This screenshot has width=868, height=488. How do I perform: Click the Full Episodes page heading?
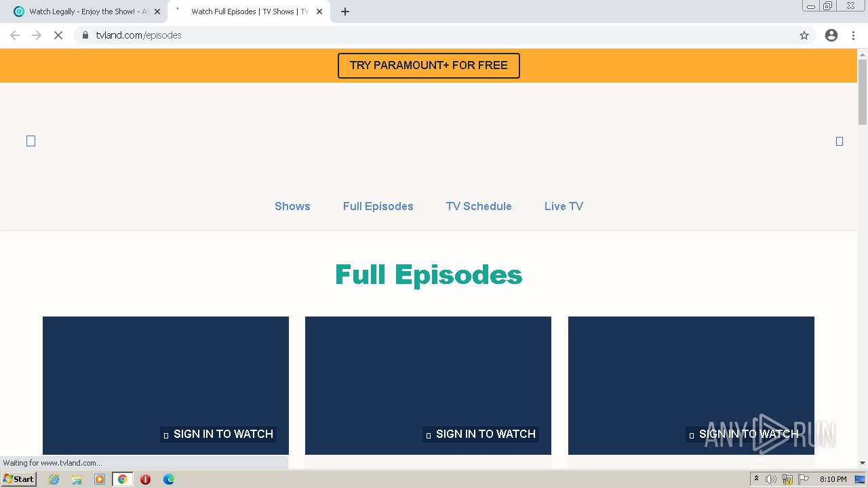(x=429, y=275)
